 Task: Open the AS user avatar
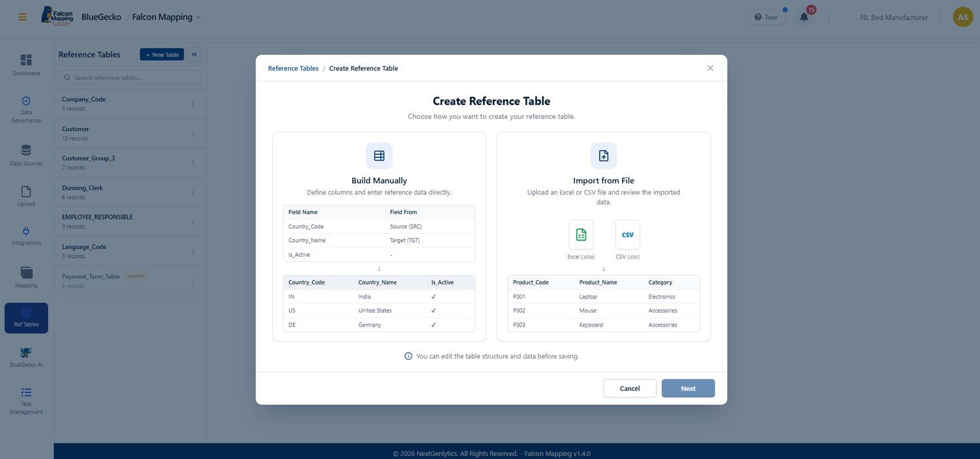coord(962,17)
